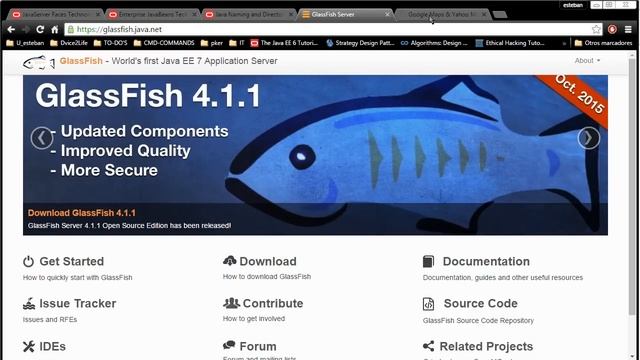The height and width of the screenshot is (360, 640).
Task: Open the IT bookmark folder
Action: point(237,43)
